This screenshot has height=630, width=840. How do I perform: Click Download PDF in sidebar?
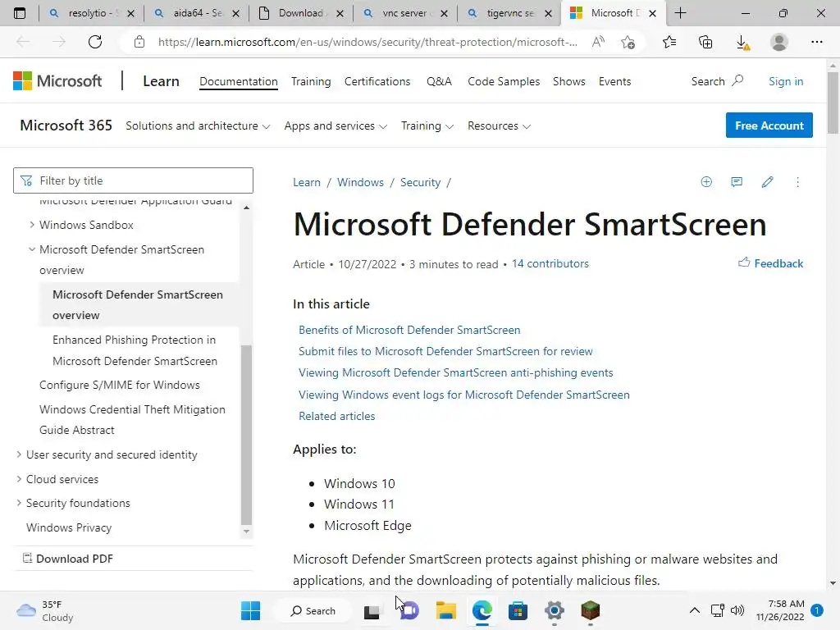tap(67, 559)
